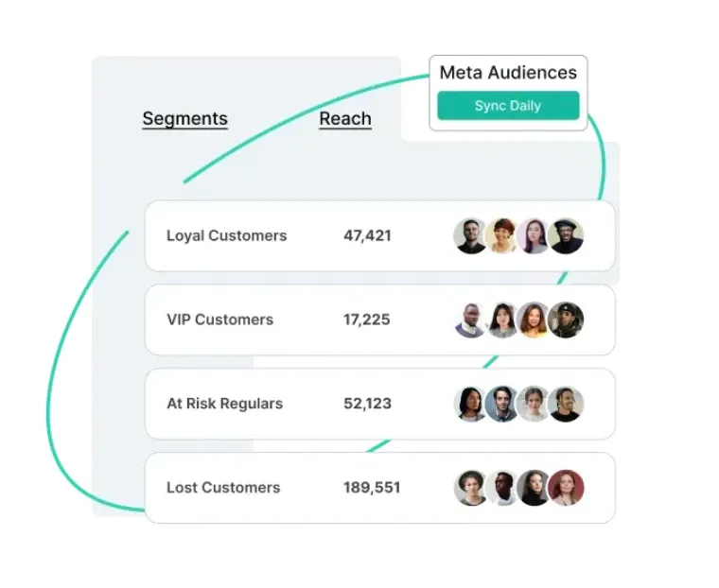Click red-background avatar in Lost Customers row
Image resolution: width=719 pixels, height=588 pixels.
(x=566, y=488)
